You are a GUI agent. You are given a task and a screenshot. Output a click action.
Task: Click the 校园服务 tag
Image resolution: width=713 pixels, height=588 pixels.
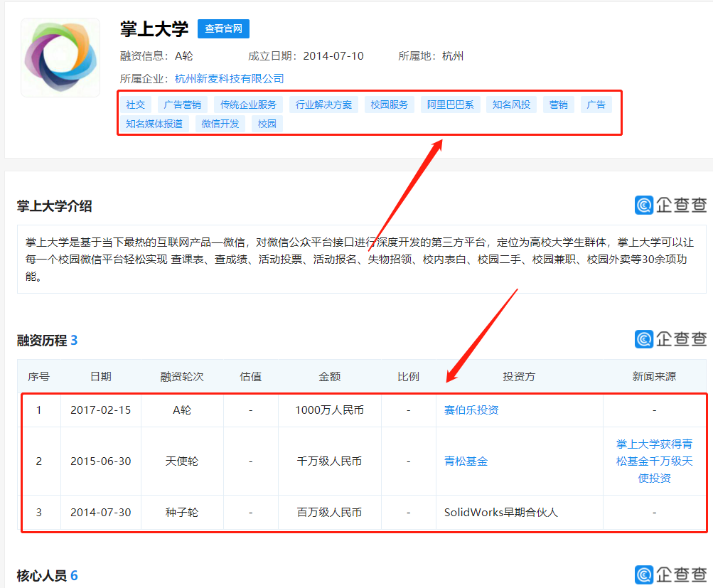coord(390,105)
